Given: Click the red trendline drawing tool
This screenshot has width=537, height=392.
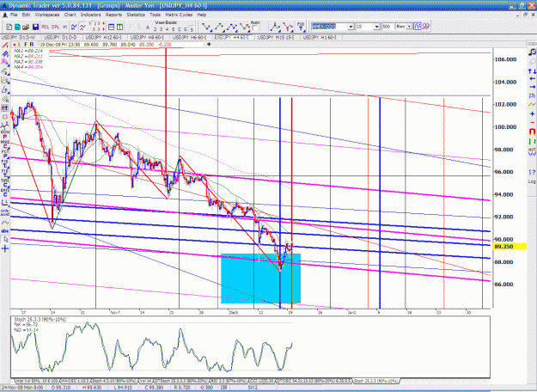Looking at the screenshot, I should 5,45.
